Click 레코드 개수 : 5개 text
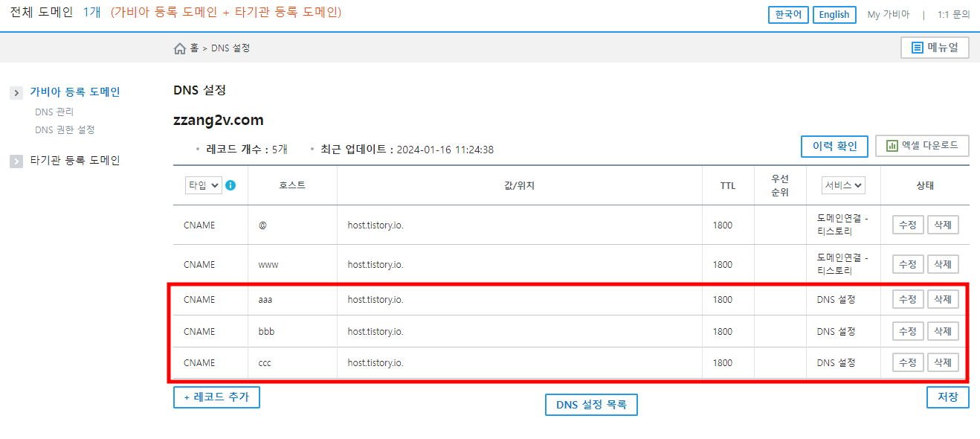The height and width of the screenshot is (439, 980). (247, 150)
